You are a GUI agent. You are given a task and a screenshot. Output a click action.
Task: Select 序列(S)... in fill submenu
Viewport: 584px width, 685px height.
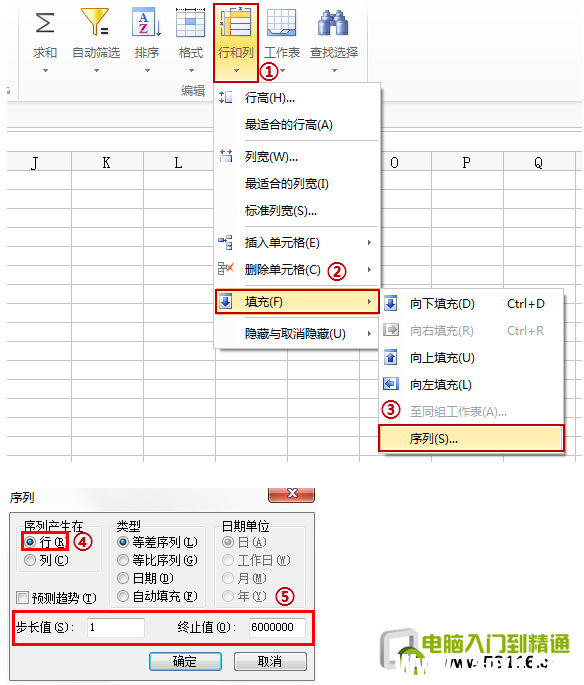471,438
